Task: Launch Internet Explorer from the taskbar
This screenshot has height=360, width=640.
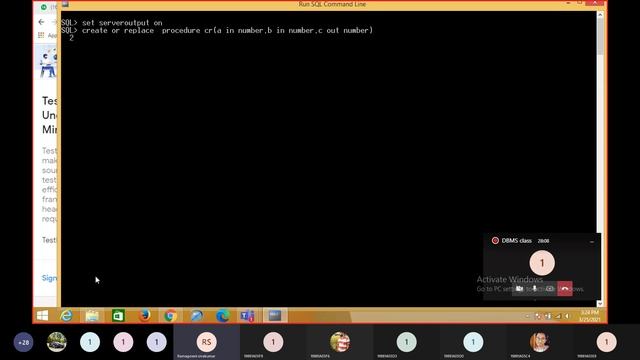Action: (x=66, y=316)
